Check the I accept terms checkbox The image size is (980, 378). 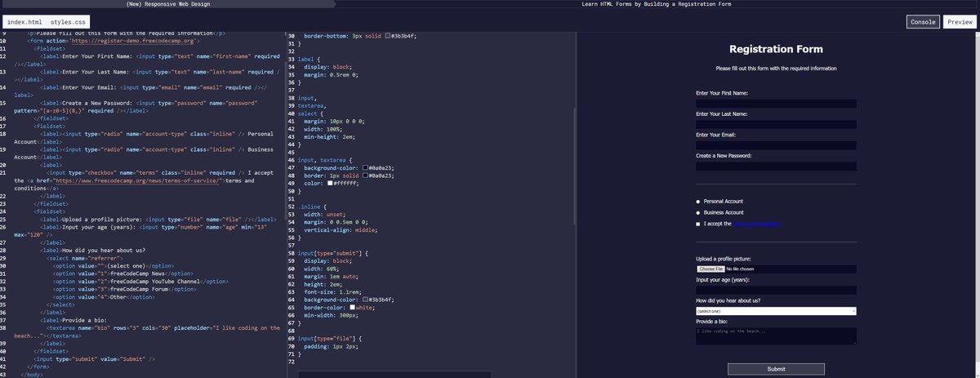697,224
